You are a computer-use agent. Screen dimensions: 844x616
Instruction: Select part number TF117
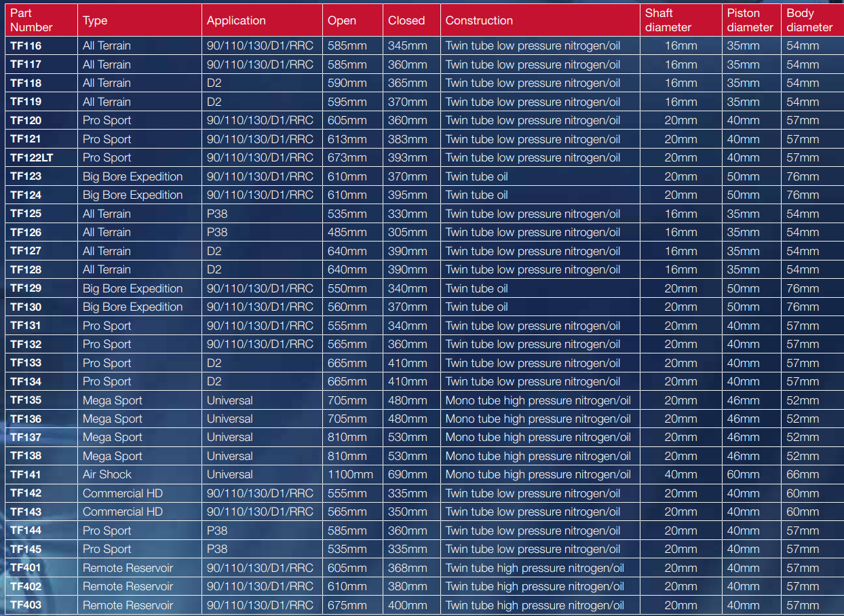click(x=26, y=64)
